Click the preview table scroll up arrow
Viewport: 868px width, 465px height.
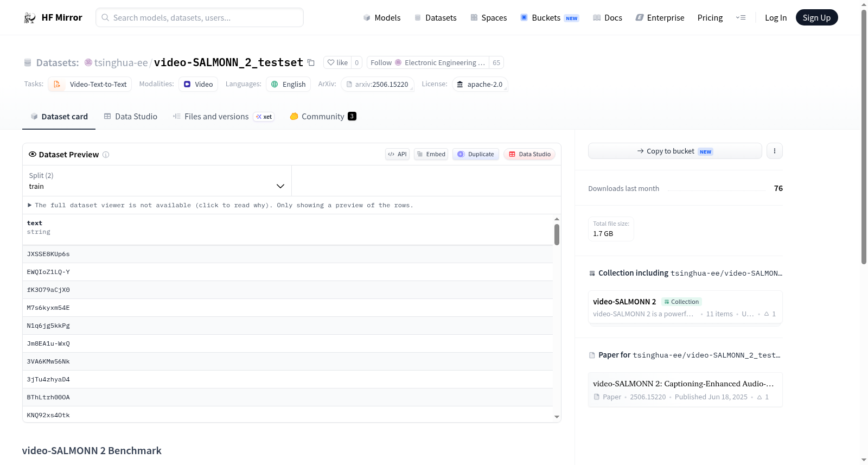click(x=557, y=219)
